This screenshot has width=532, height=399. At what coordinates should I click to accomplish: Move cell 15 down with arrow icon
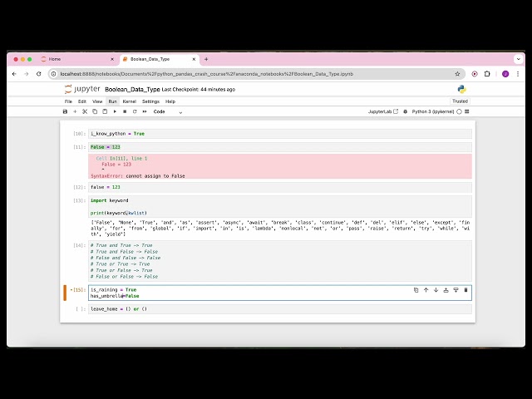click(436, 290)
